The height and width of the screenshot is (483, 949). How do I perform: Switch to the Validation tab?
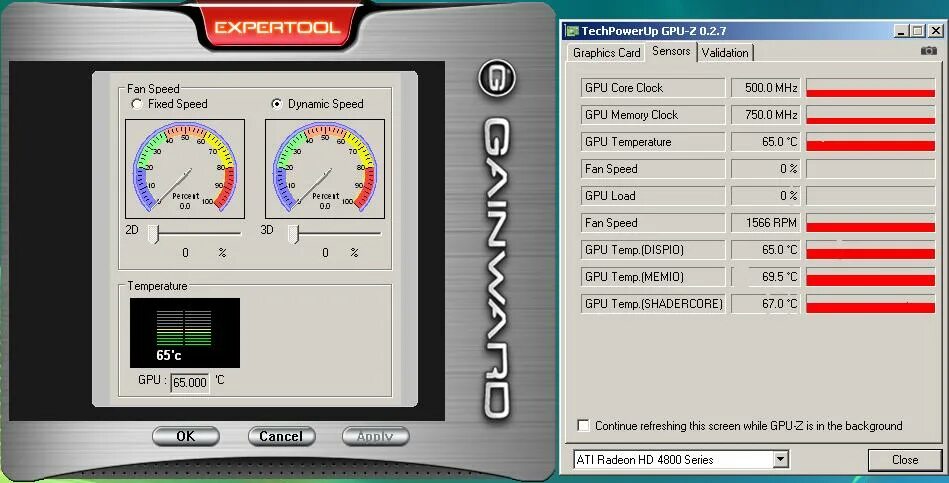(725, 53)
